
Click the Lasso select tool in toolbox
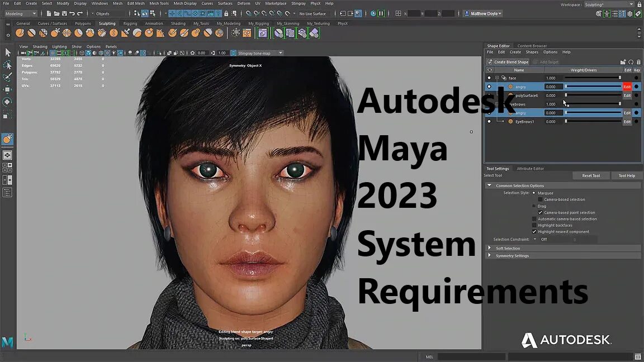point(7,65)
